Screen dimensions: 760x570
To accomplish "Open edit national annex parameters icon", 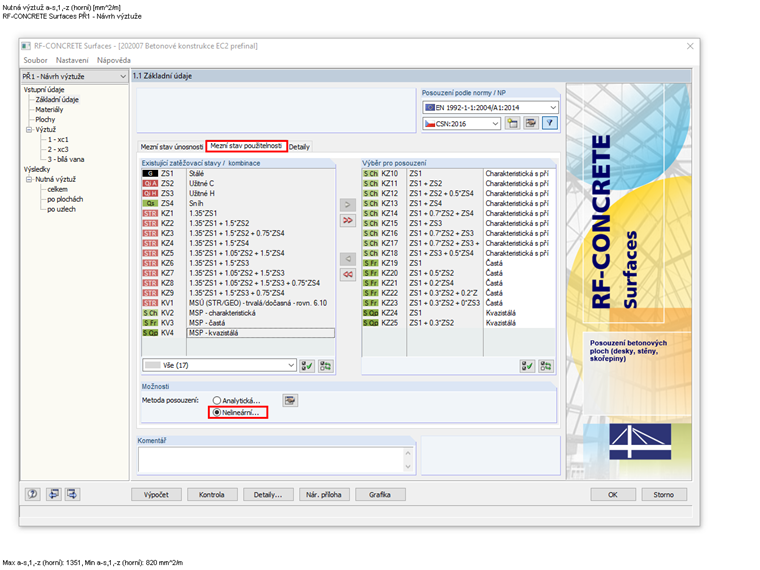I will 531,123.
